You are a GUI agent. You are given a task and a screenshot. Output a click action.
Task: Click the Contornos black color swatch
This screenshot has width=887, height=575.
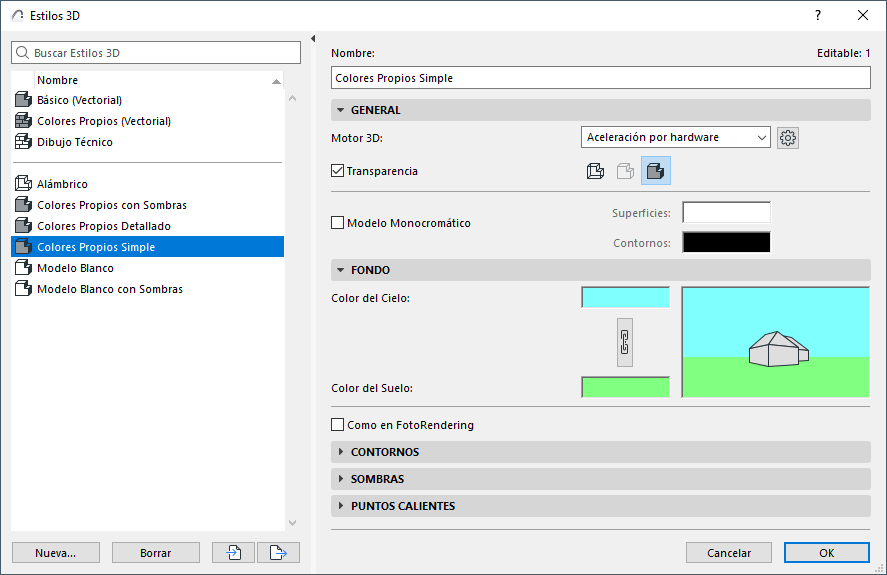(726, 242)
